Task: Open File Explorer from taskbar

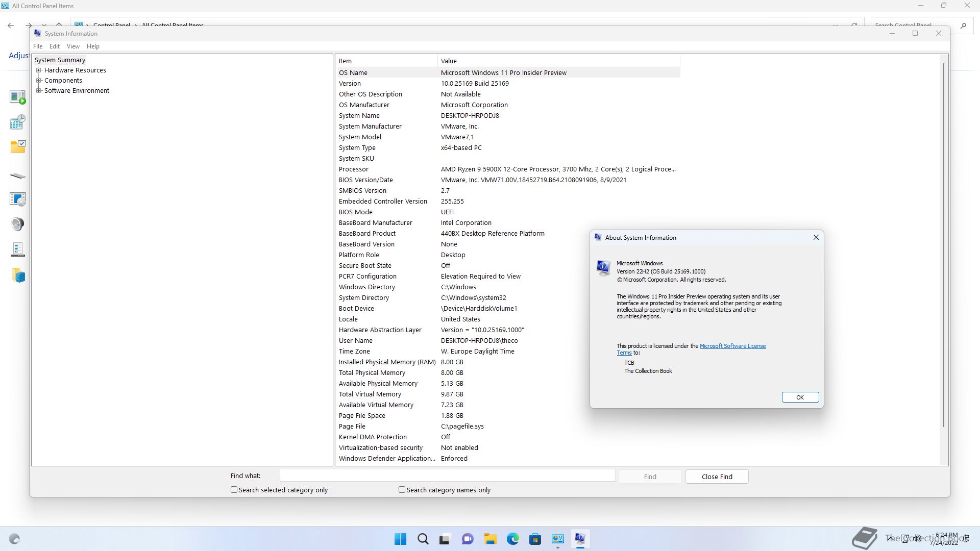Action: [491, 539]
